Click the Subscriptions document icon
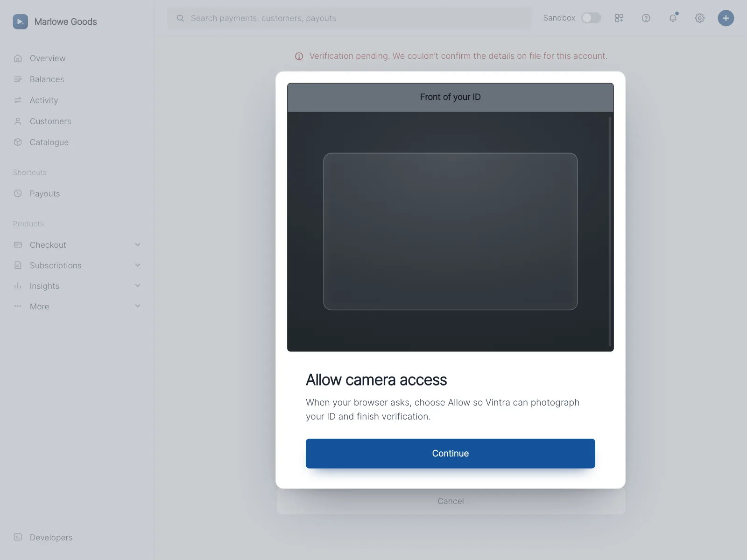The height and width of the screenshot is (560, 747). point(18,266)
